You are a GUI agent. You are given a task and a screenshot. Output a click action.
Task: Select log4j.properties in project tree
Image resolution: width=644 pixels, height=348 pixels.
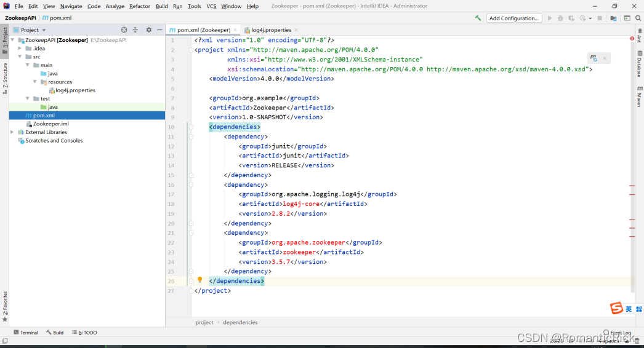coord(75,90)
